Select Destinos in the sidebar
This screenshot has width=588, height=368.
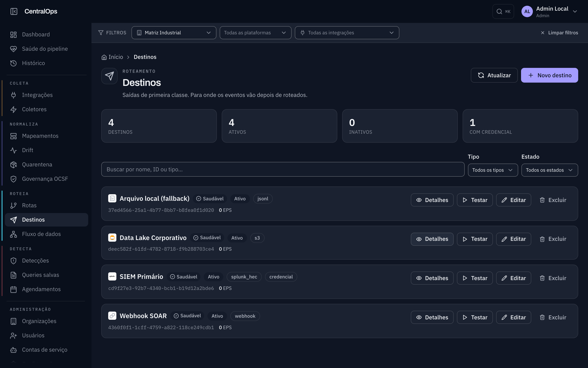46,220
